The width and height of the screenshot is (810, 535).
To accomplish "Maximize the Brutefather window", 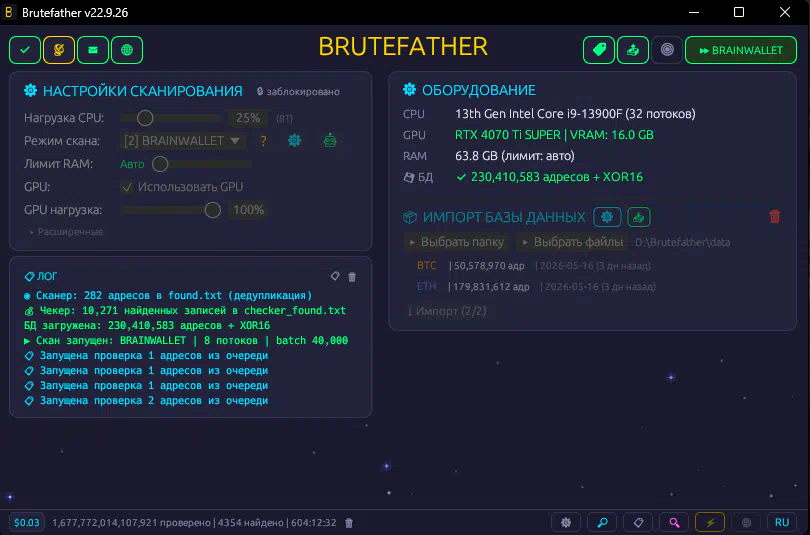I will 739,12.
